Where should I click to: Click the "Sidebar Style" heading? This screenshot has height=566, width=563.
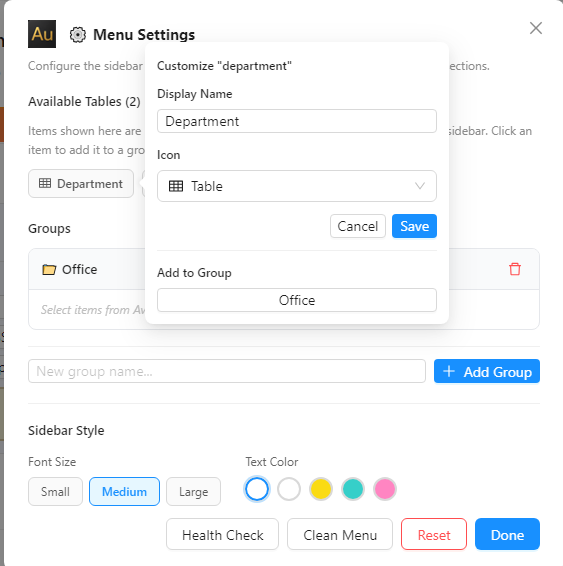coord(66,430)
